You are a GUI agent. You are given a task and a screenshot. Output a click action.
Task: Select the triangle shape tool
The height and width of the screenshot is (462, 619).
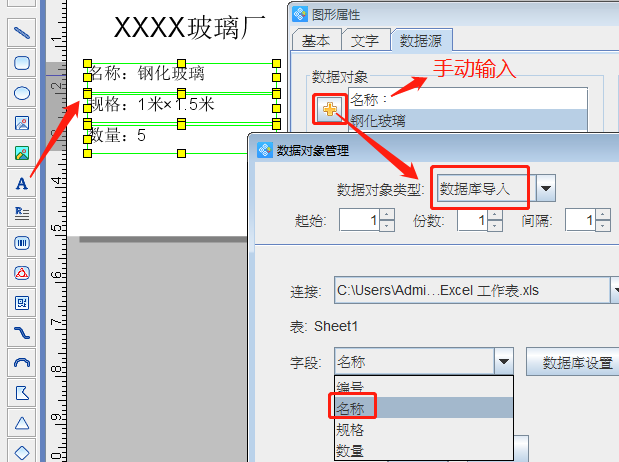[22, 423]
